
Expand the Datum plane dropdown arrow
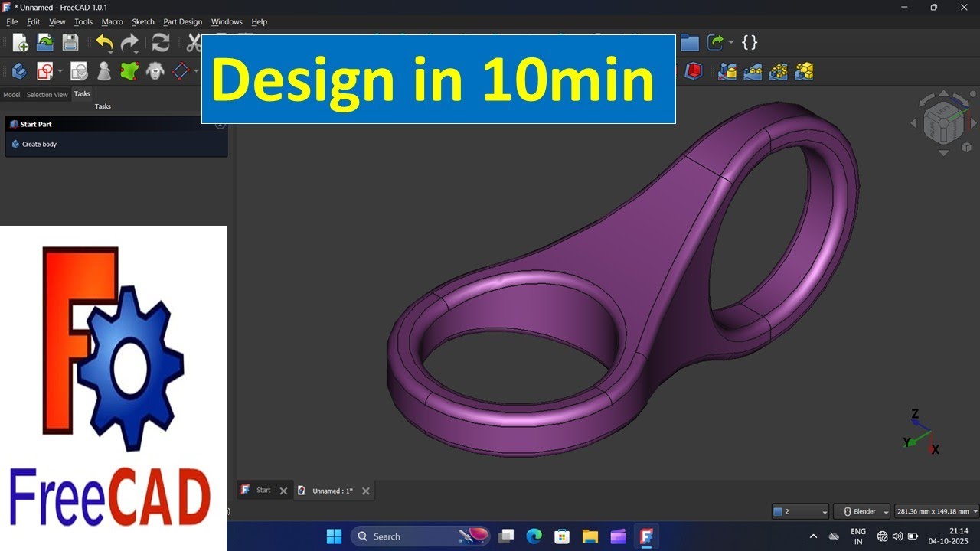195,71
